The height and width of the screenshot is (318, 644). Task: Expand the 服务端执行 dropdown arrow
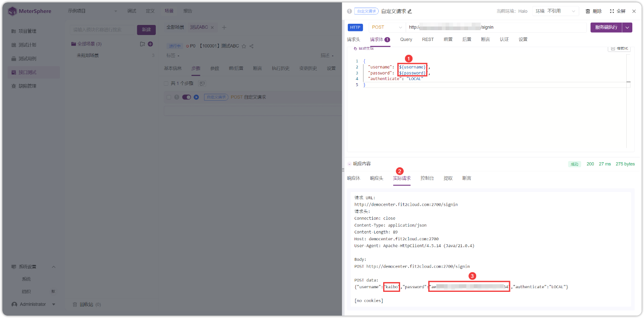[x=627, y=27]
